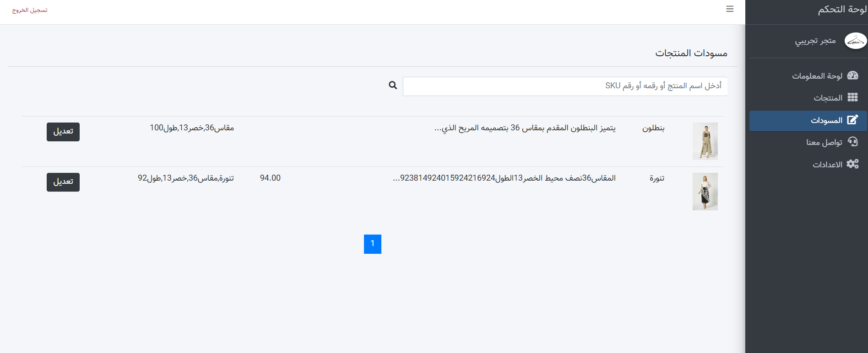Click the تنورة product thumbnail
The image size is (868, 353).
coord(705,192)
